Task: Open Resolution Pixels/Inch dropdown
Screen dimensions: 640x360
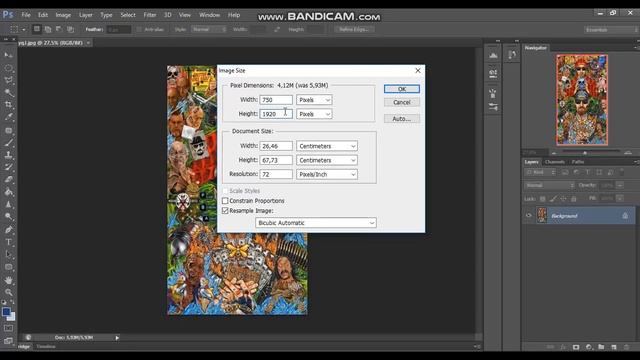Action: 327,174
